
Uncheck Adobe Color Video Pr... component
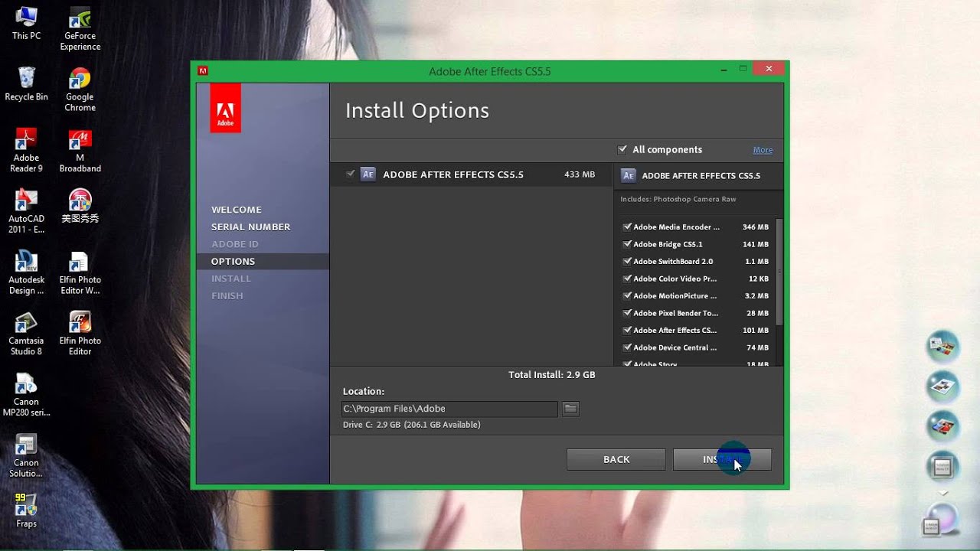coord(627,279)
